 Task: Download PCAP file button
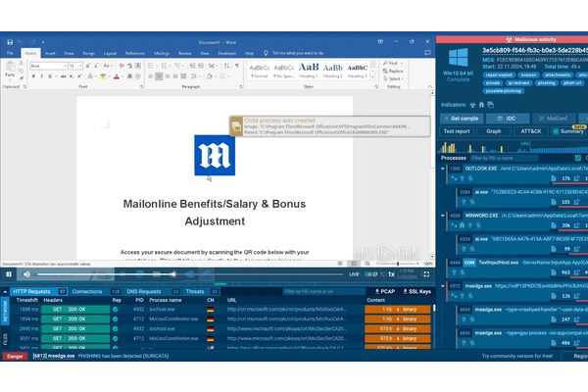tap(385, 291)
